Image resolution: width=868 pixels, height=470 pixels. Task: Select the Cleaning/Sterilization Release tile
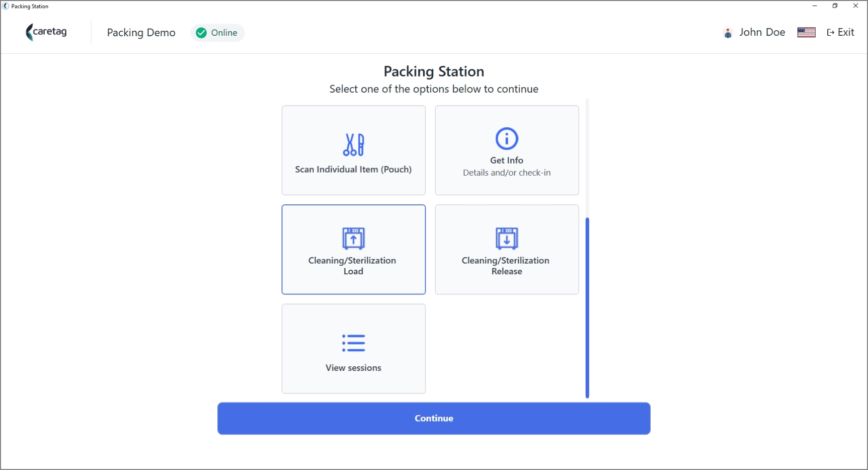click(507, 250)
